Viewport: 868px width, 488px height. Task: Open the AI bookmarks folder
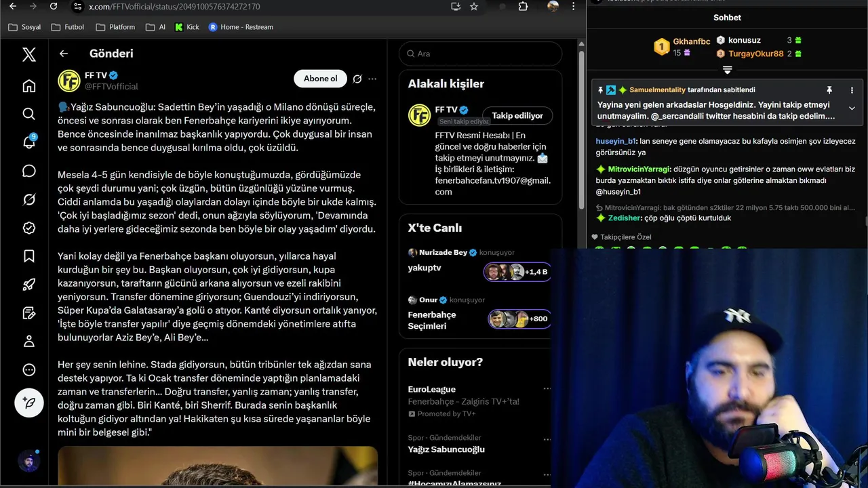point(155,27)
